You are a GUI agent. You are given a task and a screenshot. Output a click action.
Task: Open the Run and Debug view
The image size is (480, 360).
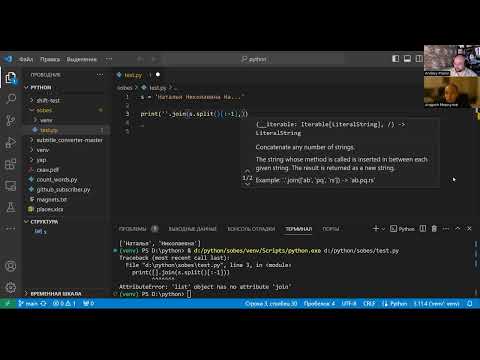[x=11, y=142]
